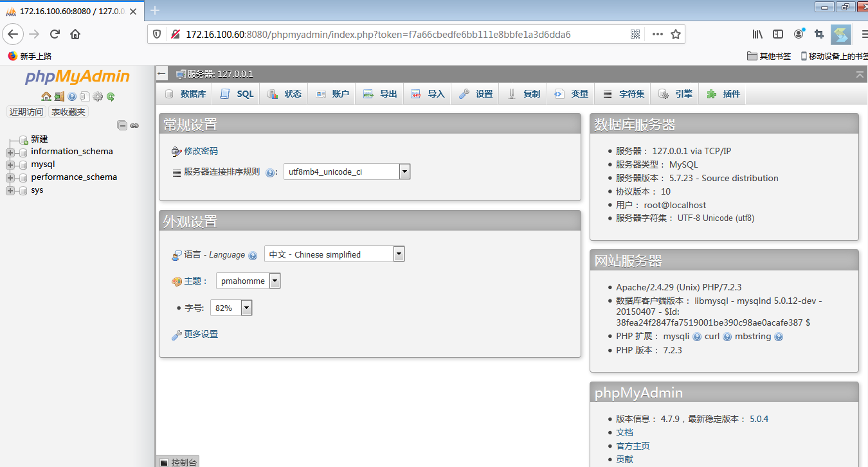The height and width of the screenshot is (467, 868).
Task: Click the tracking protection shield icon
Action: tap(158, 34)
